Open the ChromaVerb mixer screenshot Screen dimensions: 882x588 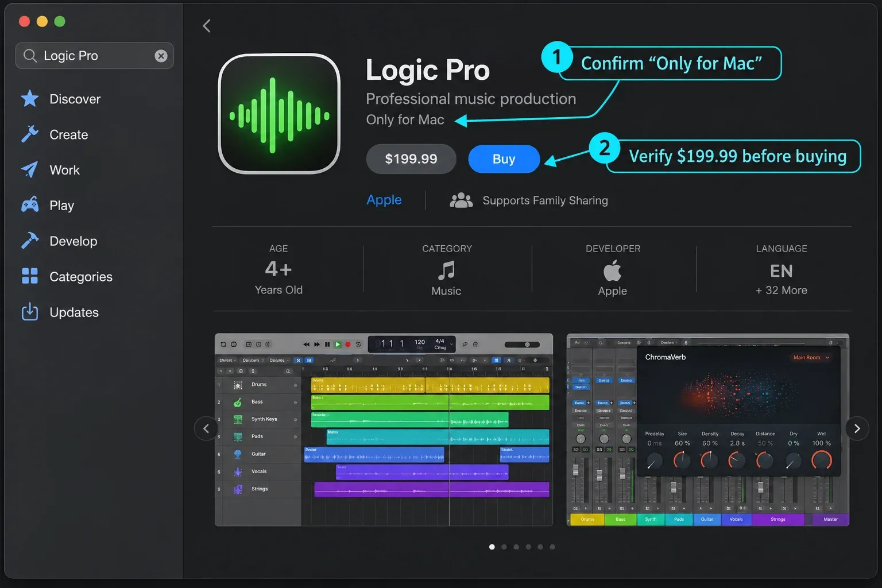click(x=708, y=430)
